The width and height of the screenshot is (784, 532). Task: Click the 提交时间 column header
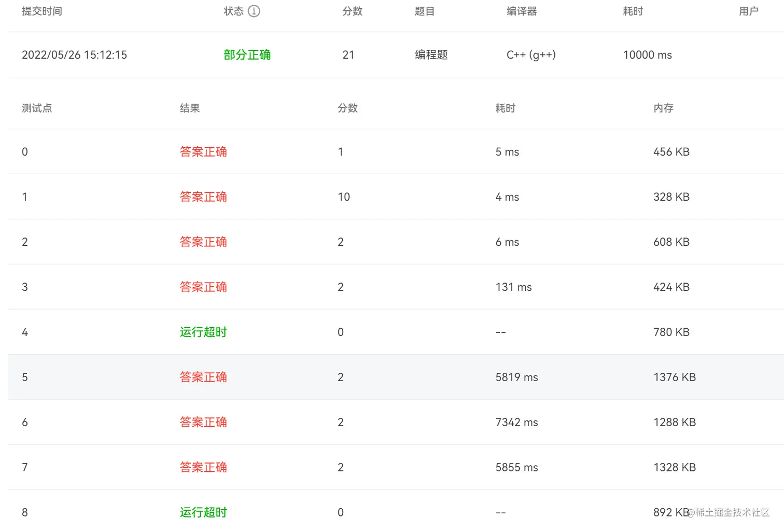point(42,11)
